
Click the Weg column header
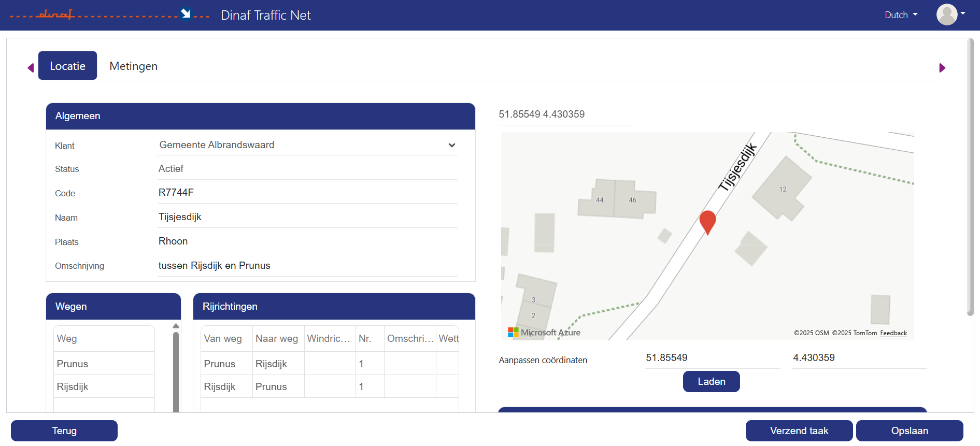pos(104,339)
